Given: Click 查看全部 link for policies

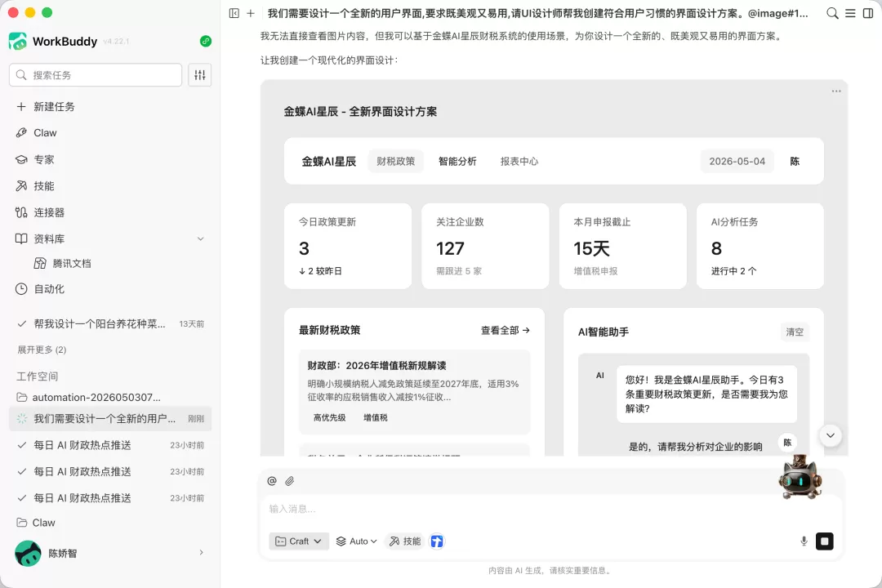Looking at the screenshot, I should click(x=506, y=330).
